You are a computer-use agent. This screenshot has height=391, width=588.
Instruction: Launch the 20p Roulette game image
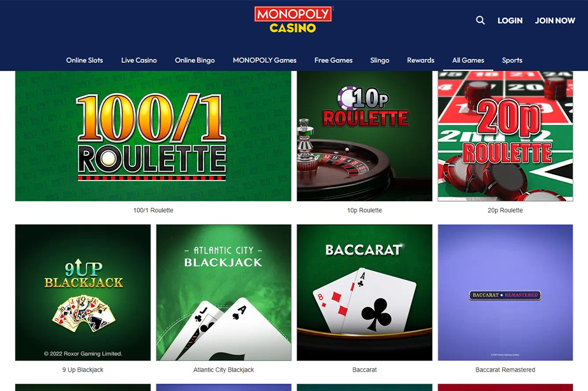click(x=505, y=136)
